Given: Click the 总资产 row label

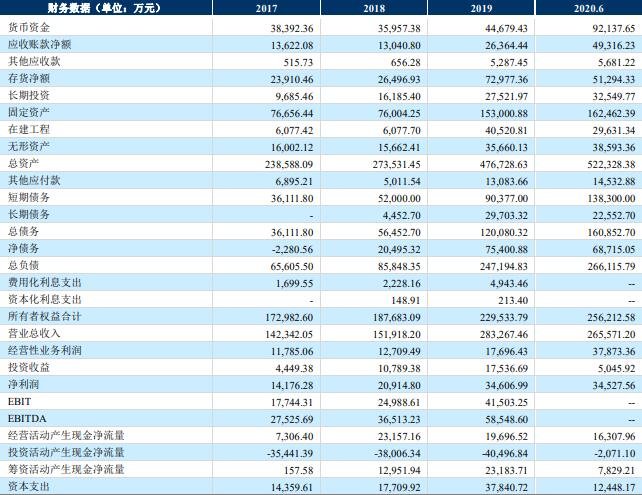Looking at the screenshot, I should coord(23,163).
